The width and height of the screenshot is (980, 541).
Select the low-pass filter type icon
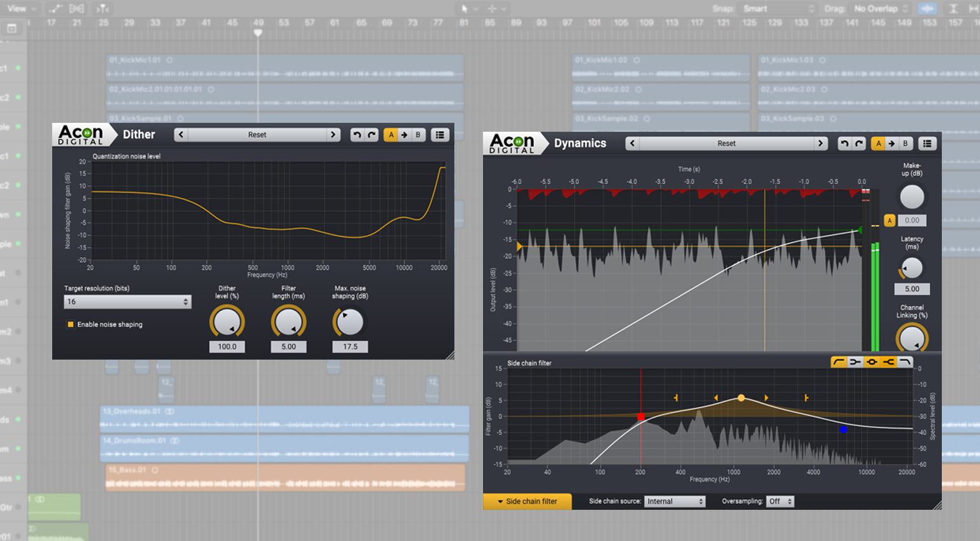click(905, 362)
